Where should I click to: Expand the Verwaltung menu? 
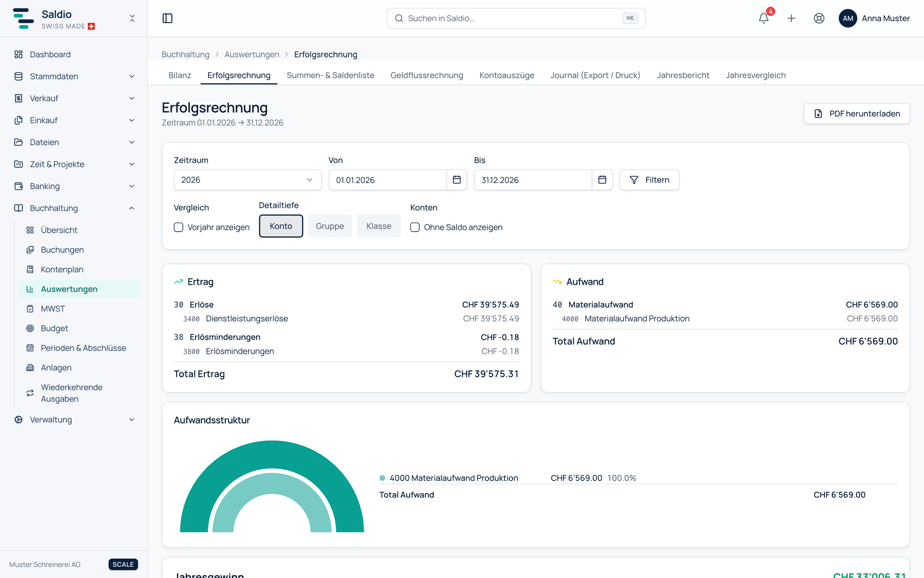(x=74, y=420)
